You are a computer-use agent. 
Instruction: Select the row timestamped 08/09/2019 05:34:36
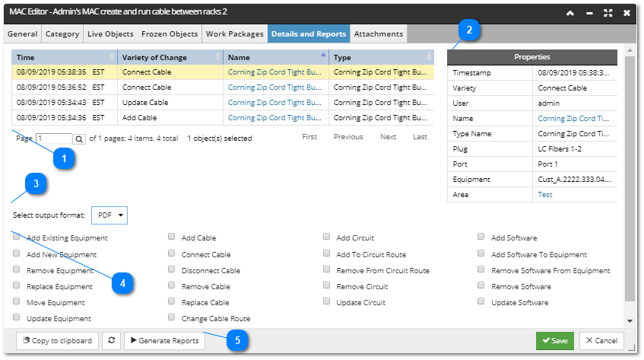(223, 117)
